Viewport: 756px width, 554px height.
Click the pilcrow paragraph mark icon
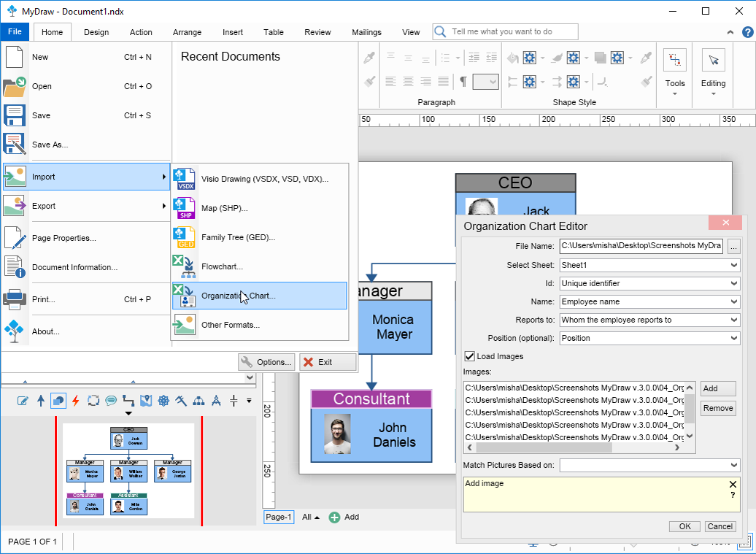(x=463, y=82)
